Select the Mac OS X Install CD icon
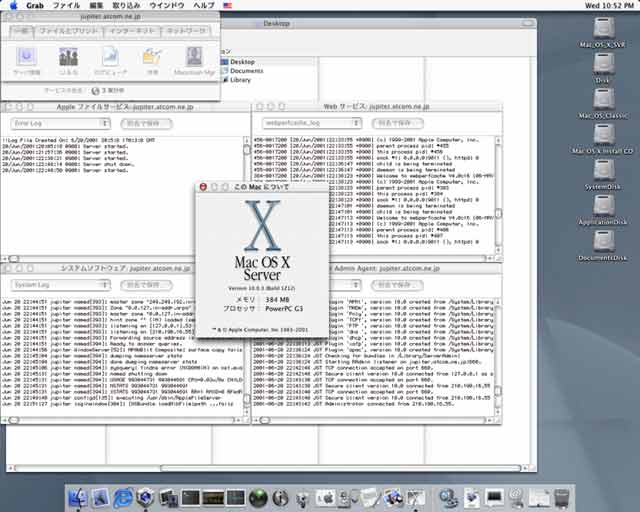Image resolution: width=640 pixels, height=512 pixels. 603,135
